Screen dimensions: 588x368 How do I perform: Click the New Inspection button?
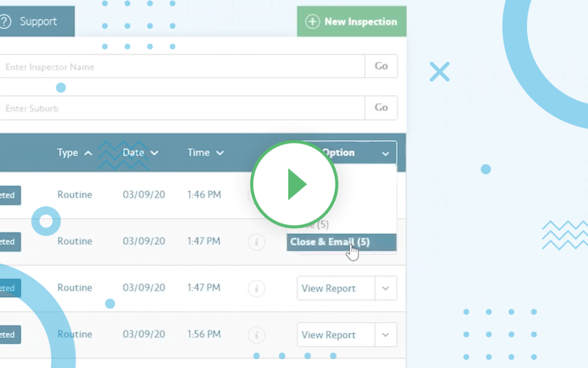point(351,21)
